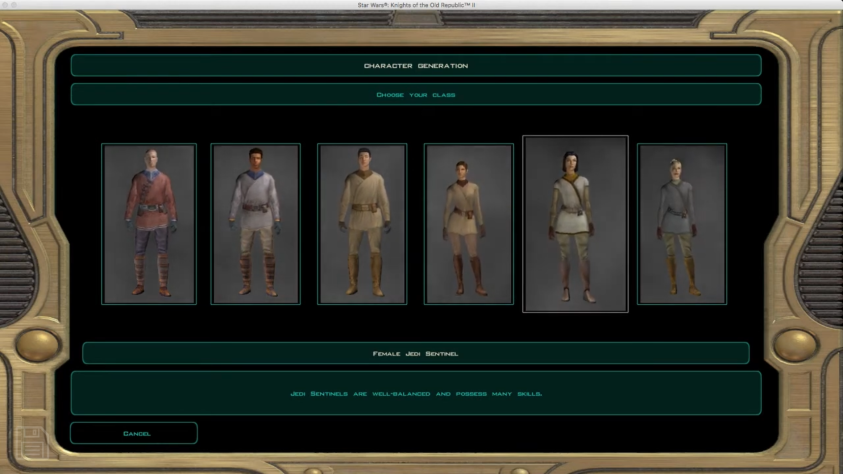The width and height of the screenshot is (843, 474).
Task: Choose the male character in grey-white tunic
Action: point(255,224)
